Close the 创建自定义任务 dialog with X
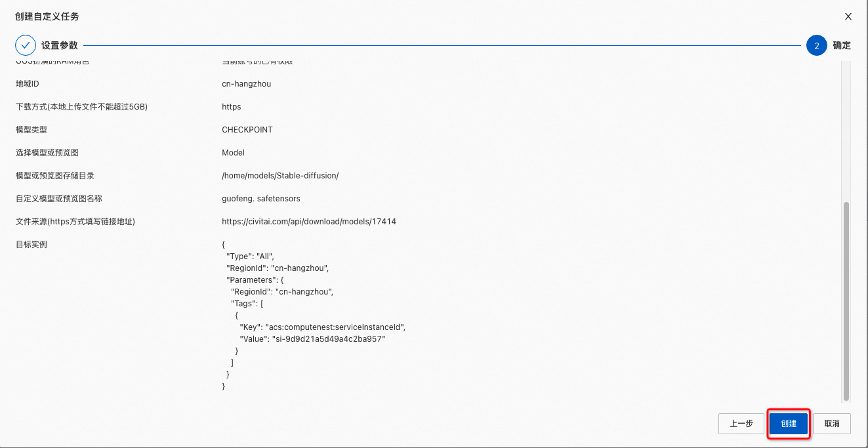868x448 pixels. (x=848, y=16)
